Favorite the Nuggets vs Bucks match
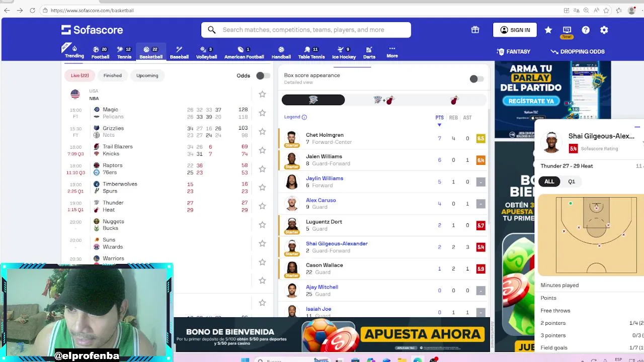This screenshot has width=644, height=362. click(x=262, y=225)
